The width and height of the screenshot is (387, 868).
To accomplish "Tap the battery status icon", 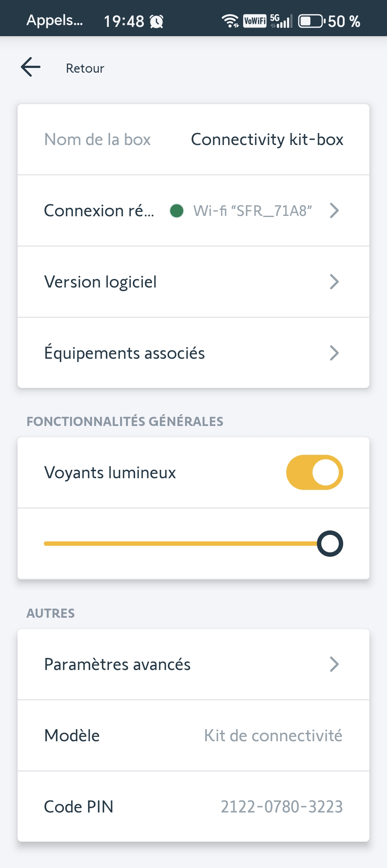I will pyautogui.click(x=311, y=21).
